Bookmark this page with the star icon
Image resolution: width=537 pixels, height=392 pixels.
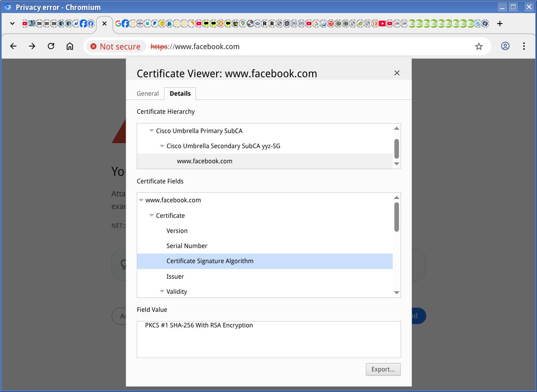coord(479,47)
